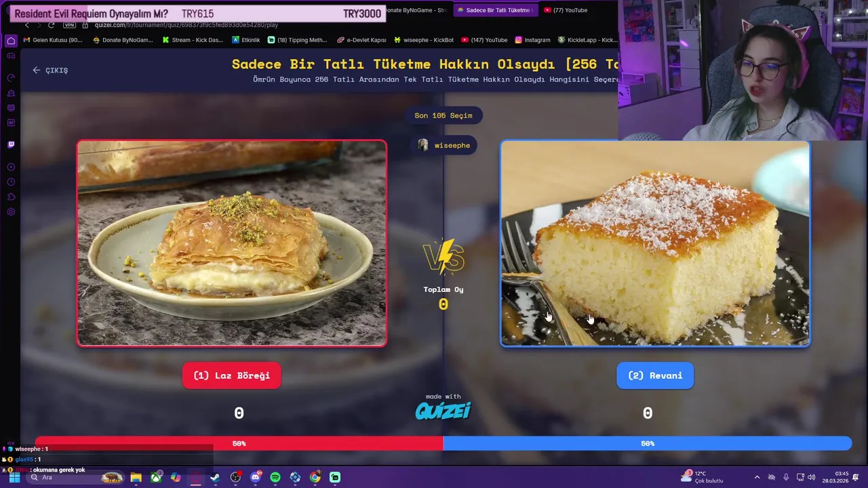
Task: Open Google Chrome from the taskbar
Action: [315, 477]
